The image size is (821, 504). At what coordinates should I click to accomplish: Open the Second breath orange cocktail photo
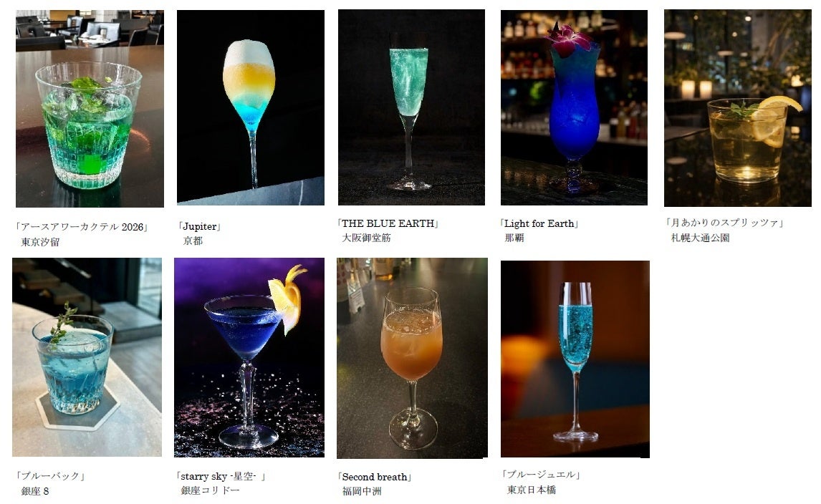(412, 358)
